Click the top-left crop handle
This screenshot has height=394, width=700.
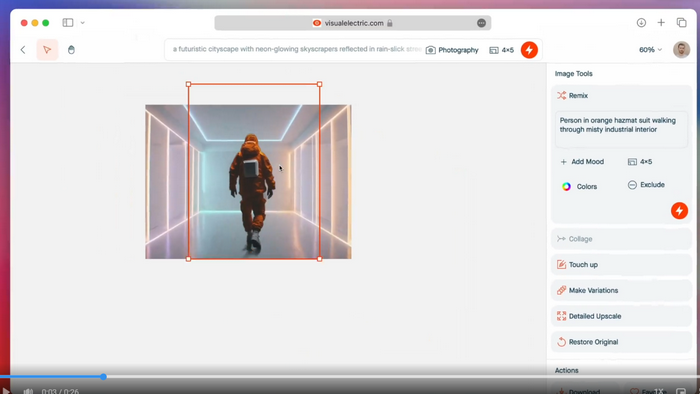(188, 84)
